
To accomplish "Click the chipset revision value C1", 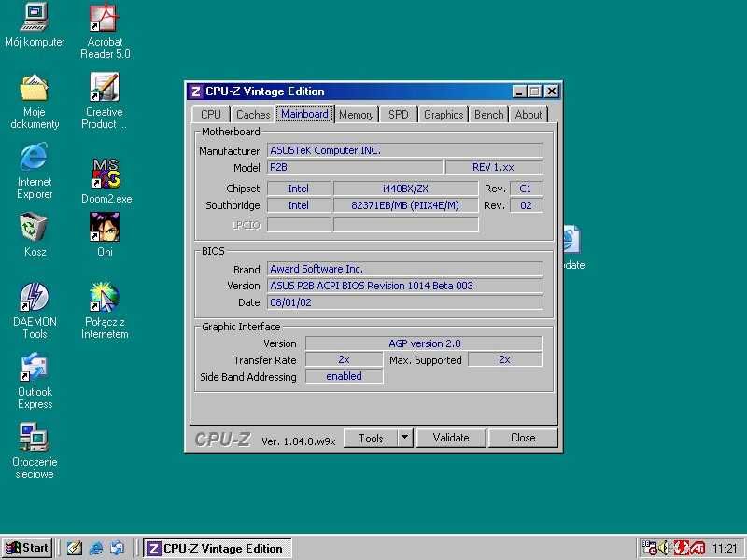I will pyautogui.click(x=526, y=189).
